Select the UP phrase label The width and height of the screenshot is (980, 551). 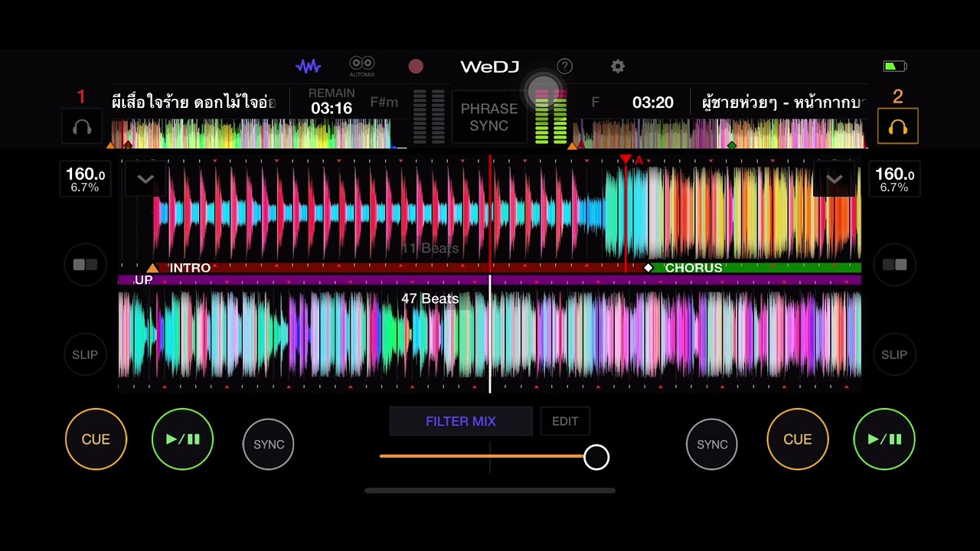(143, 280)
